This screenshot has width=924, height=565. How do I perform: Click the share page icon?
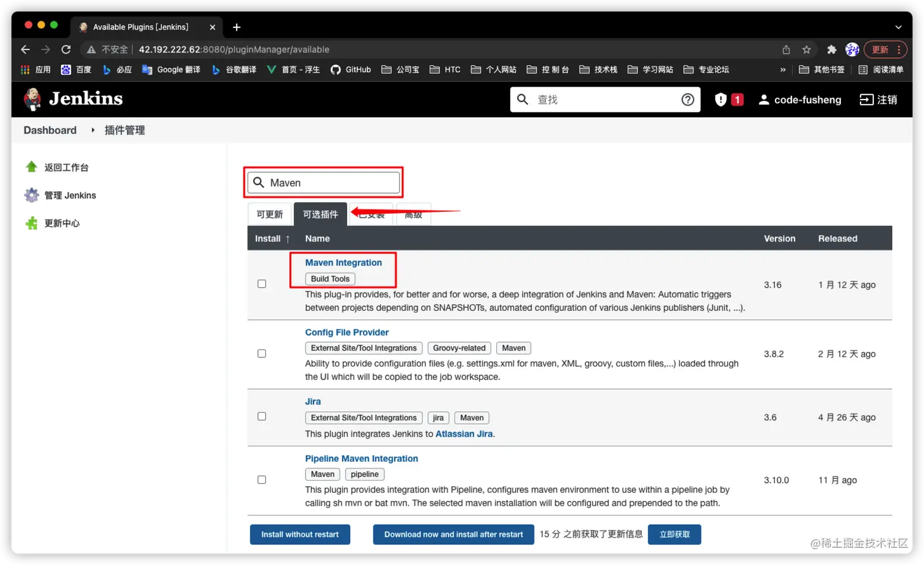point(787,49)
